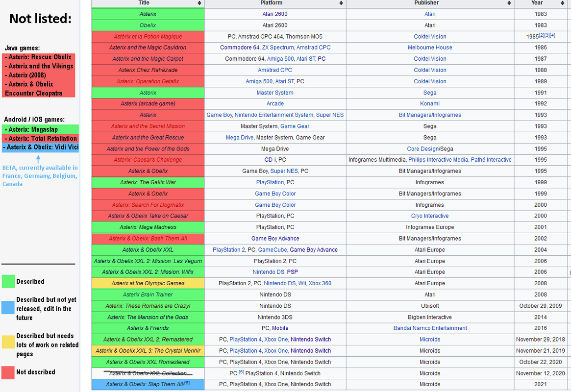Open the GameCube platform link
Image resolution: width=571 pixels, height=392 pixels.
tap(273, 250)
